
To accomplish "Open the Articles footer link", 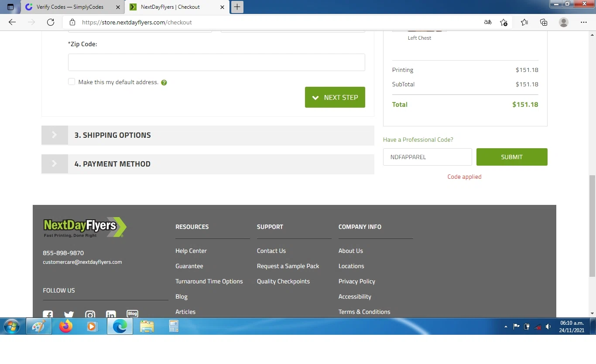I will pos(185,312).
